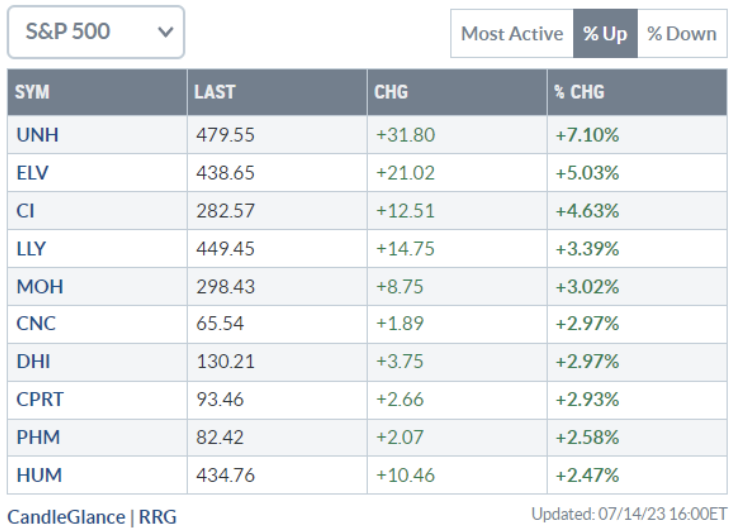Select the PHM ticker link
Image resolution: width=738 pixels, height=532 pixels.
pos(36,437)
